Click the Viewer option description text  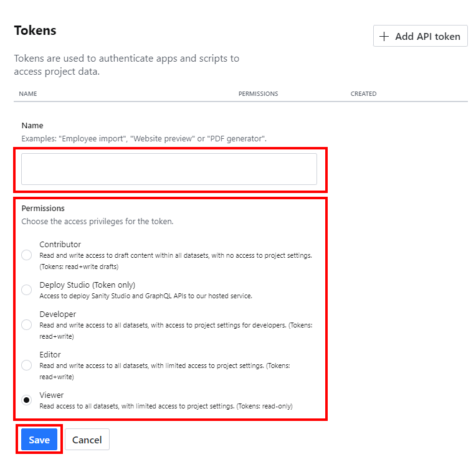click(166, 406)
